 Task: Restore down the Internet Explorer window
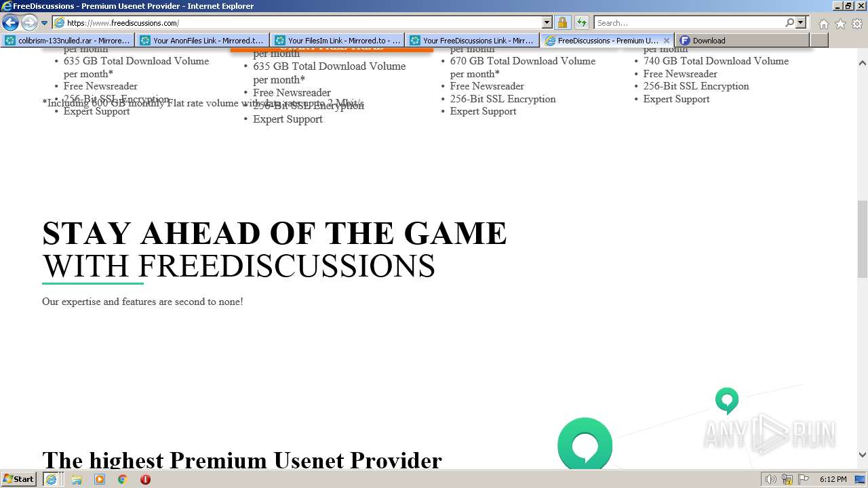point(848,6)
